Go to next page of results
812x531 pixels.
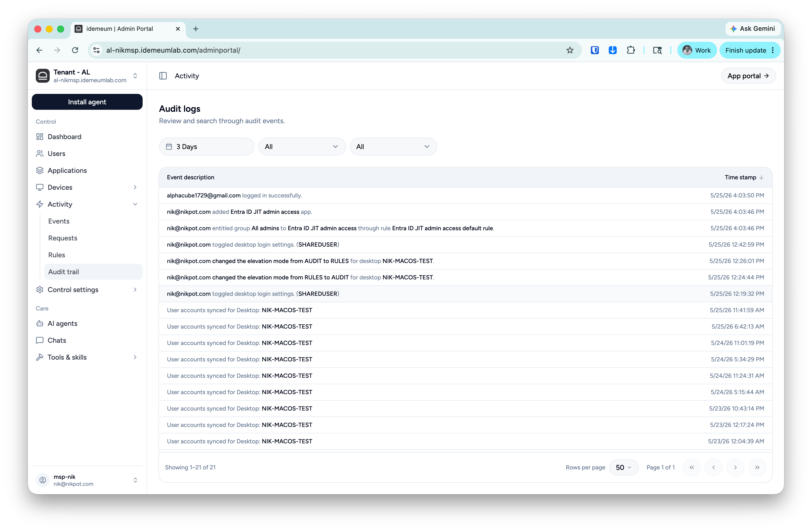click(735, 468)
